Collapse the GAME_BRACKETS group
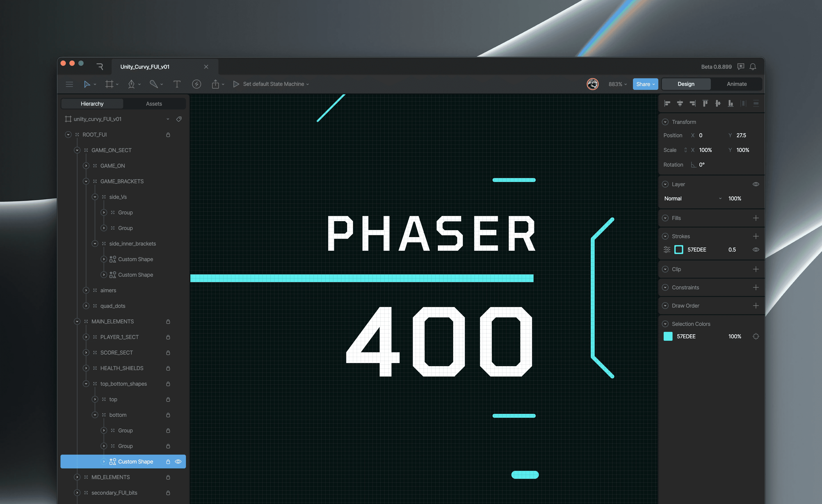Image resolution: width=822 pixels, height=504 pixels. pos(86,181)
